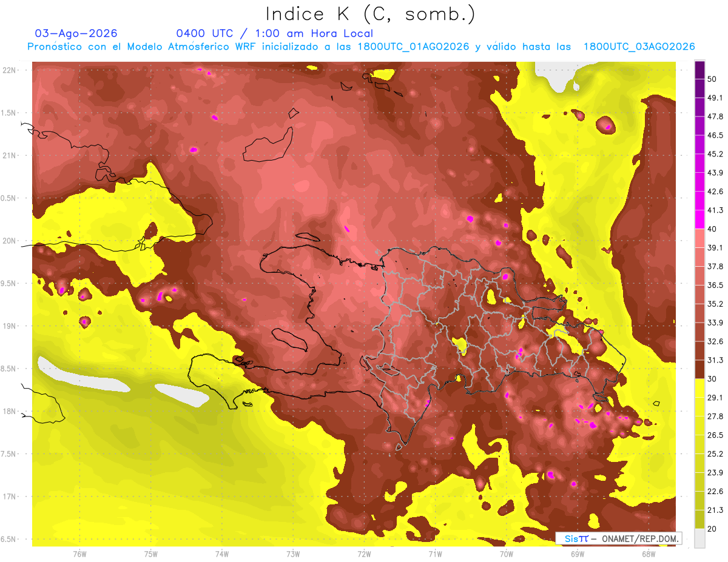Screen dimensions: 728x562
Task: Click legend value "20"
Action: pos(713,529)
